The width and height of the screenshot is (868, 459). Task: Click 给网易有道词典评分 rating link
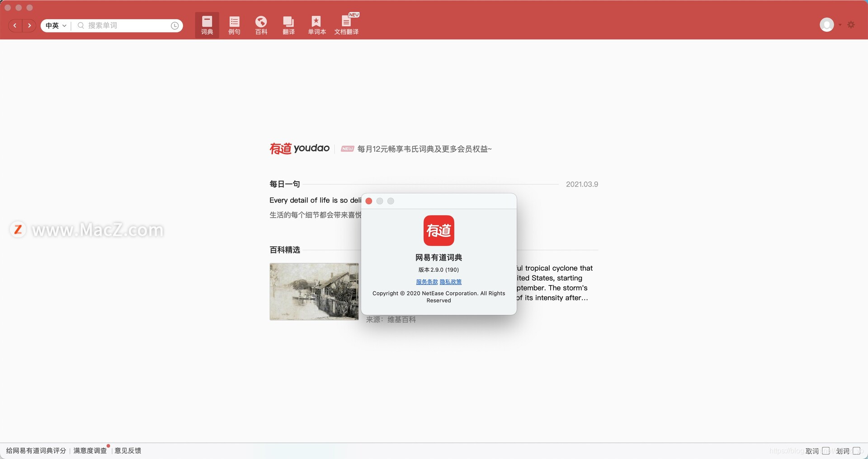(x=36, y=451)
